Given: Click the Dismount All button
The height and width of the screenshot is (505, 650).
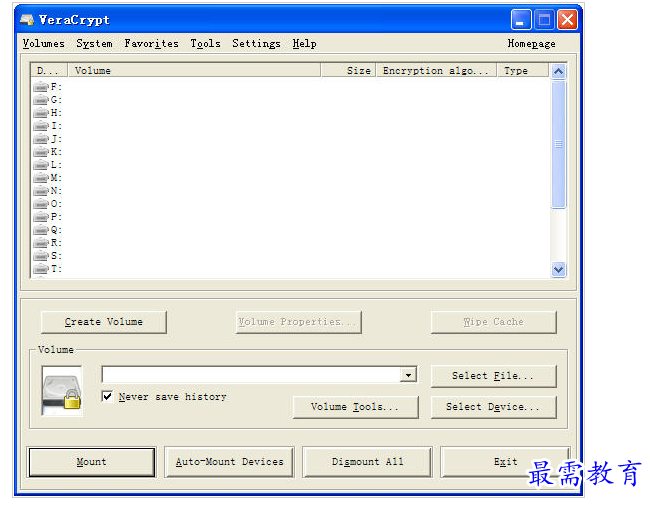Looking at the screenshot, I should tap(367, 462).
